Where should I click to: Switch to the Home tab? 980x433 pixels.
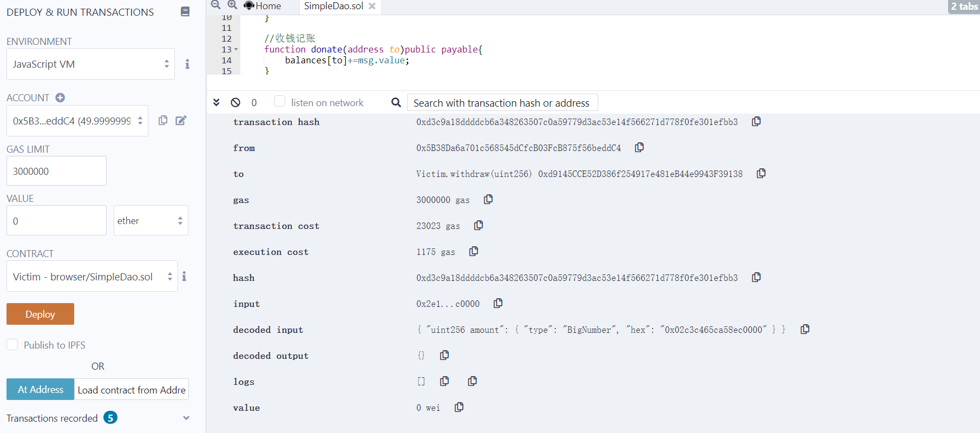click(x=263, y=6)
